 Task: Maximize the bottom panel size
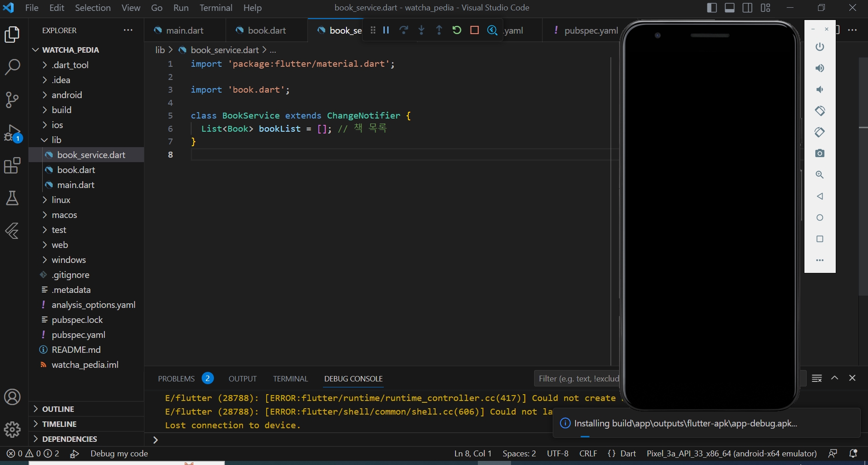pos(834,378)
